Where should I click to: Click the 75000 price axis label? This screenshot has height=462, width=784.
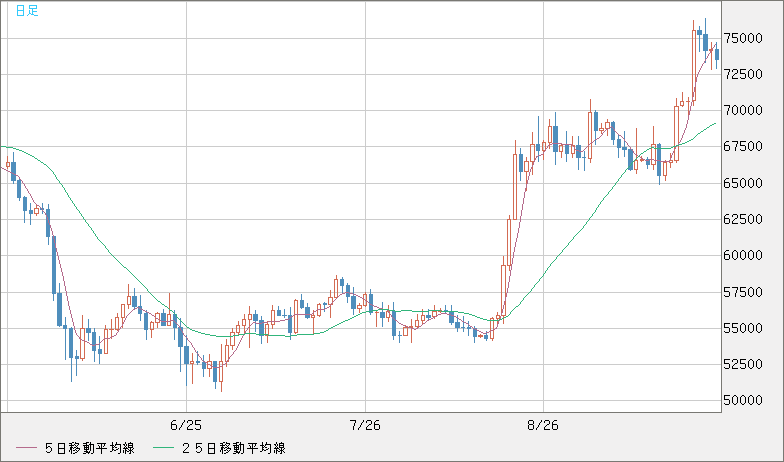[745, 38]
